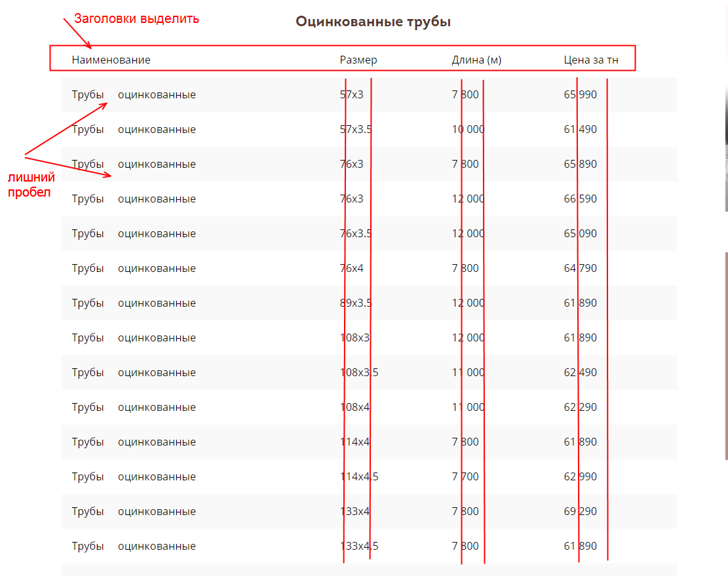Click length '7 800' in the 57x3 row

(x=465, y=94)
